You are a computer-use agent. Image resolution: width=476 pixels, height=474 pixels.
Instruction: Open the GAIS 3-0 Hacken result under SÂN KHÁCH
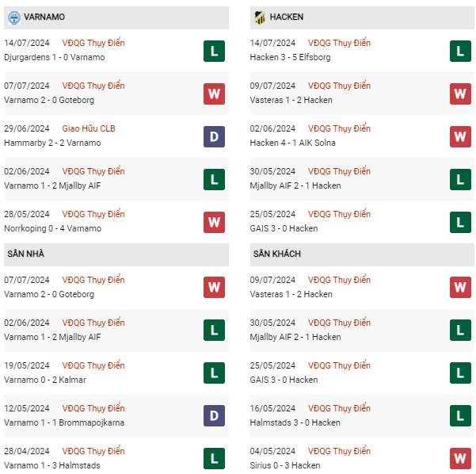[284, 380]
